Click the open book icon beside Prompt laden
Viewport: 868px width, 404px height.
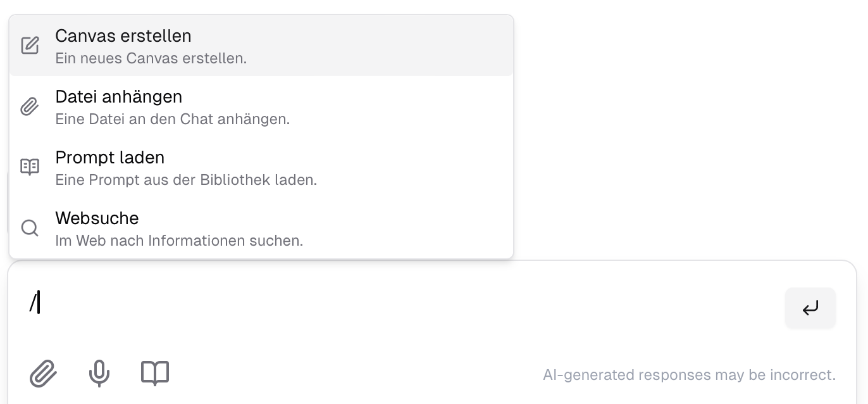(30, 167)
